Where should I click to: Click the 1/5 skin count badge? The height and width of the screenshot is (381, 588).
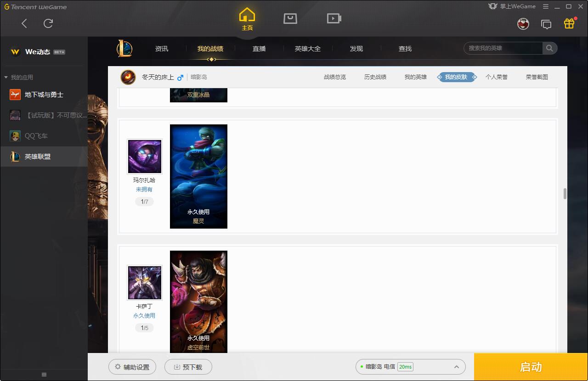coord(144,328)
